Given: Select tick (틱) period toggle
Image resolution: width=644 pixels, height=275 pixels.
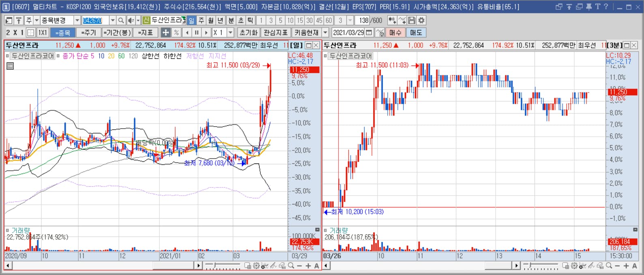Looking at the screenshot, I should (x=250, y=20).
